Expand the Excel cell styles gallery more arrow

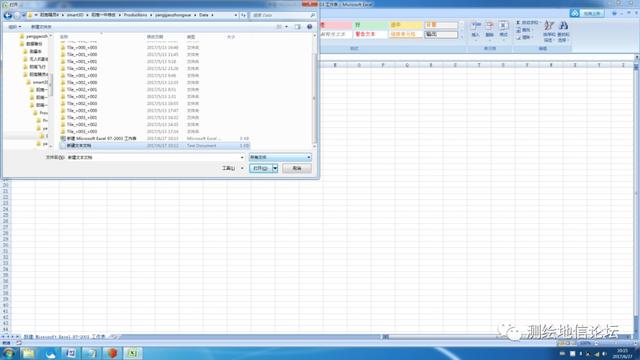coord(462,37)
